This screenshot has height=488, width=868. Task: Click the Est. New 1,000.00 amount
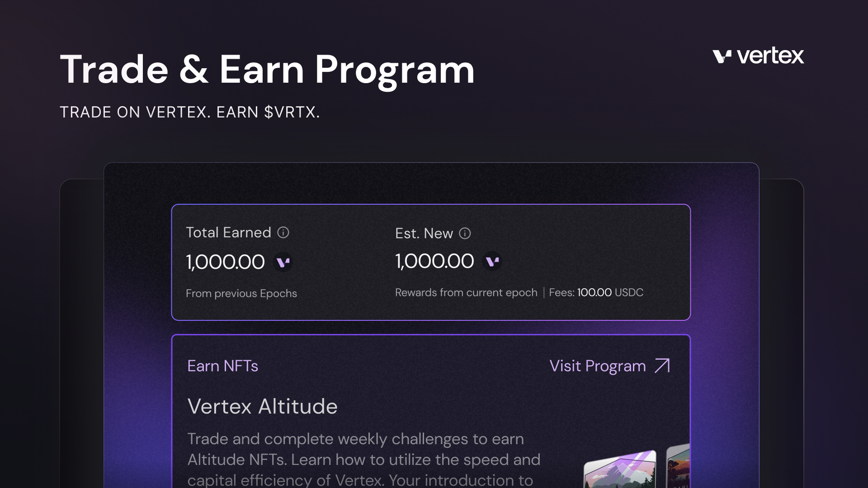click(434, 261)
